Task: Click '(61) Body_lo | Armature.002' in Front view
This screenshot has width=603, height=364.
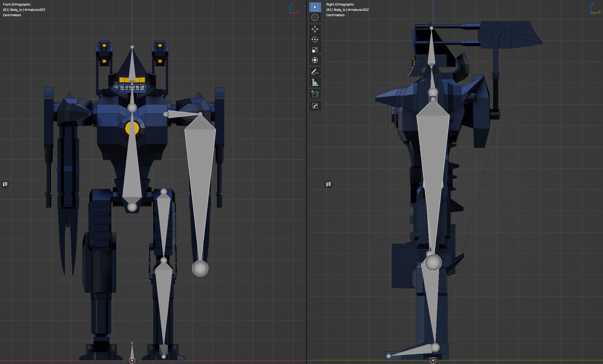Action: (24, 10)
